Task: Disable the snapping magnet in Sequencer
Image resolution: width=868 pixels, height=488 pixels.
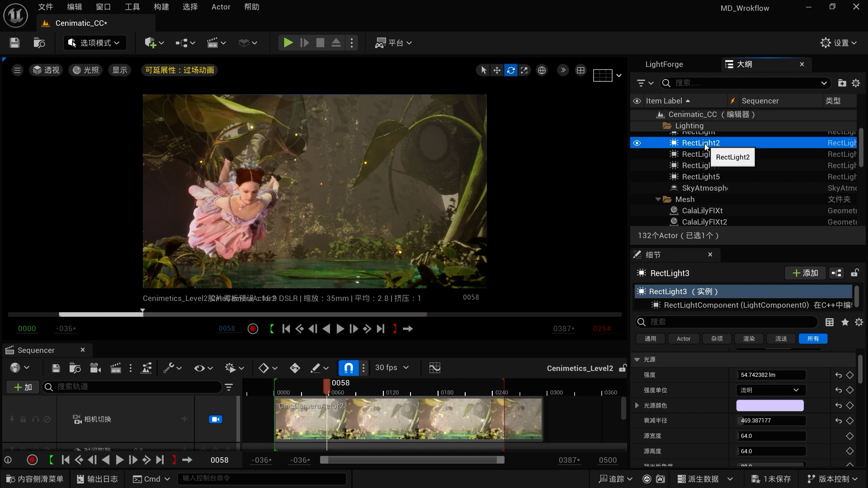Action: 348,368
